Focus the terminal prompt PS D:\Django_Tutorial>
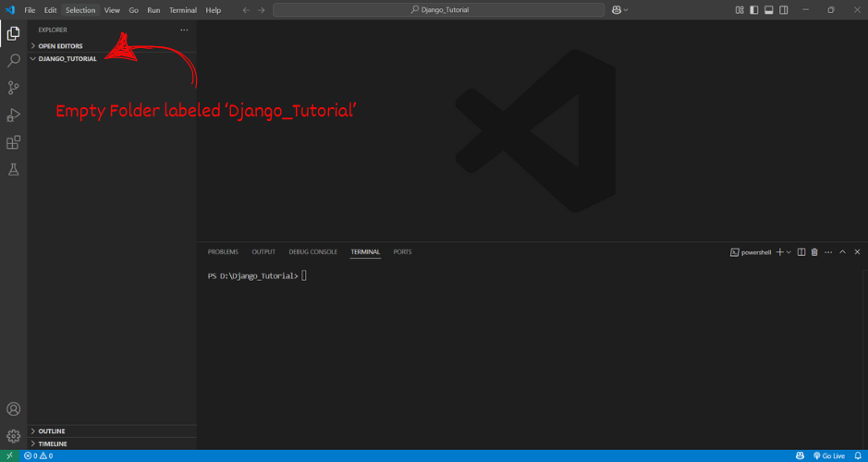Screen dimensions: 868x462 [x=253, y=276]
